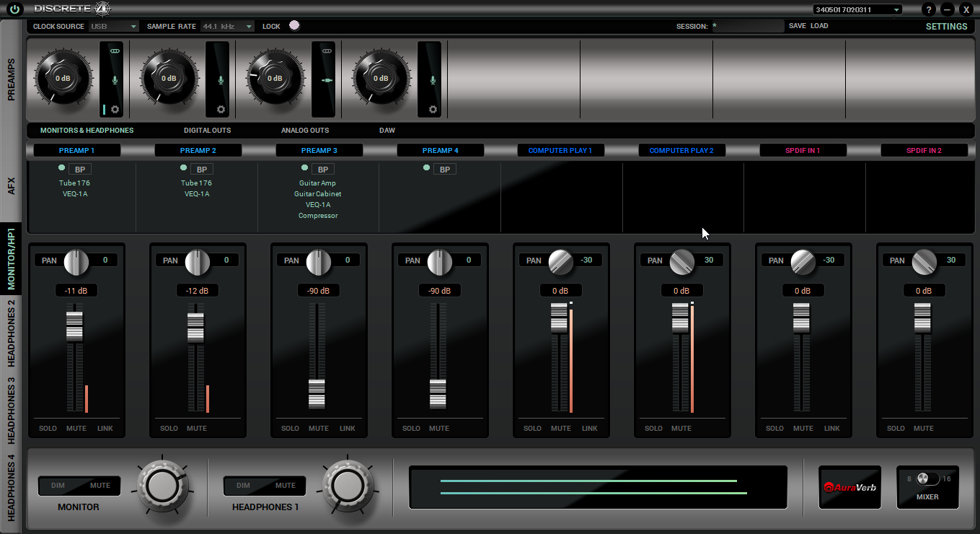
Task: Click Preamp 1 channel pan knob
Action: (x=76, y=261)
